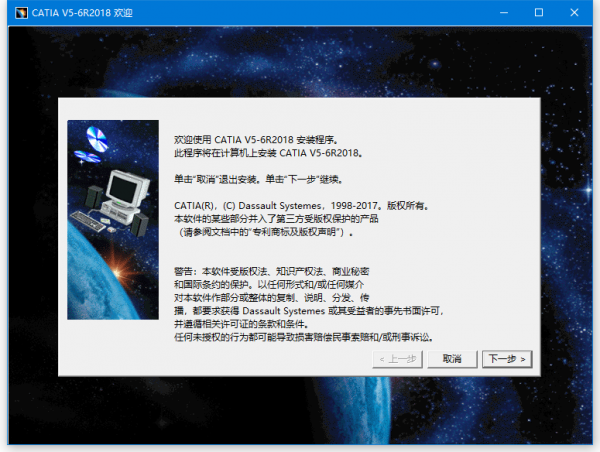This screenshot has width=600, height=452.
Task: Click the line 欢迎使用 CATIA V5-6R2018 安装程序
Action: click(x=256, y=140)
